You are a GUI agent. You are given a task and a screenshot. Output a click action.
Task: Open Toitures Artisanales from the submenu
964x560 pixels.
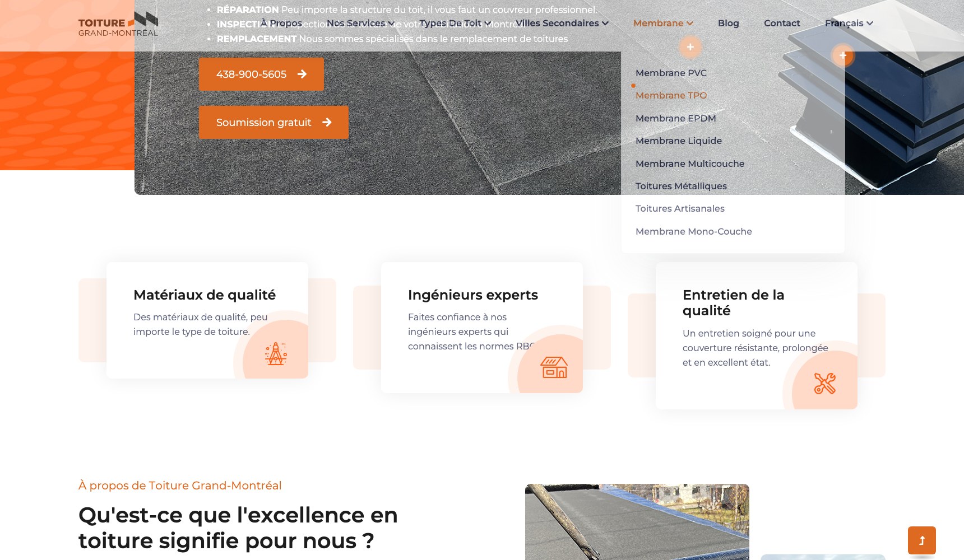[680, 208]
